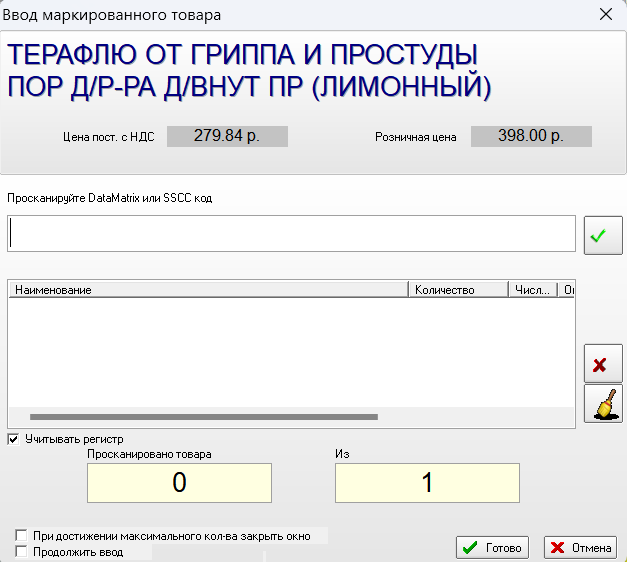Focus the DataMatrix or SSCC code input

click(x=291, y=234)
